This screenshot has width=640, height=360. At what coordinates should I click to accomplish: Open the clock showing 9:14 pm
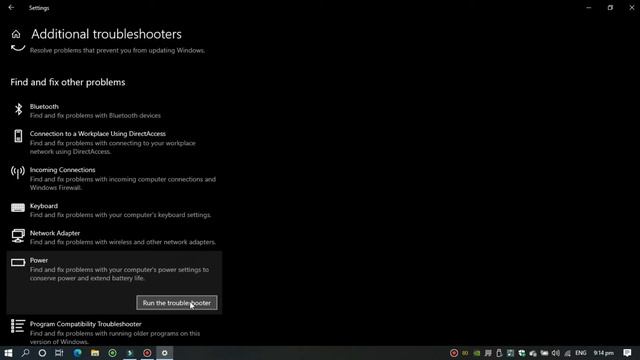pyautogui.click(x=604, y=353)
